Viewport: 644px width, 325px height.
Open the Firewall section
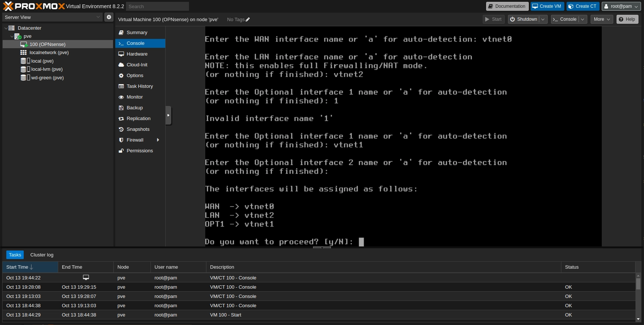pos(140,140)
